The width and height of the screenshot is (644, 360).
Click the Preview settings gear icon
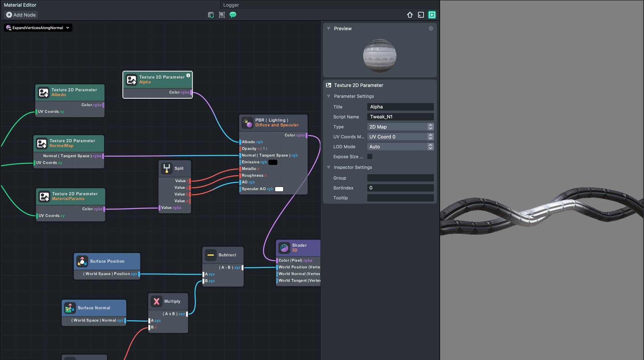point(431,29)
